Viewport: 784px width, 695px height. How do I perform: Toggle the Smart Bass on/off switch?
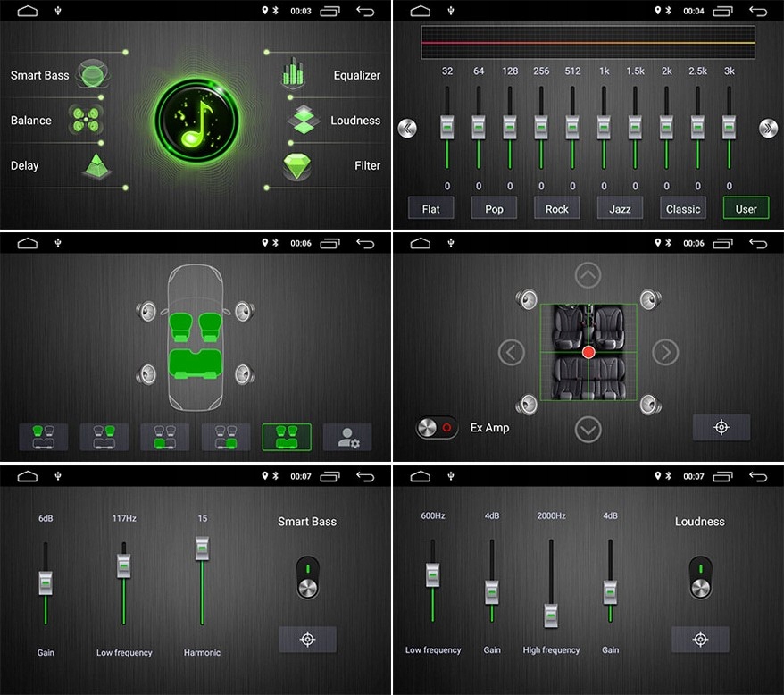click(307, 577)
